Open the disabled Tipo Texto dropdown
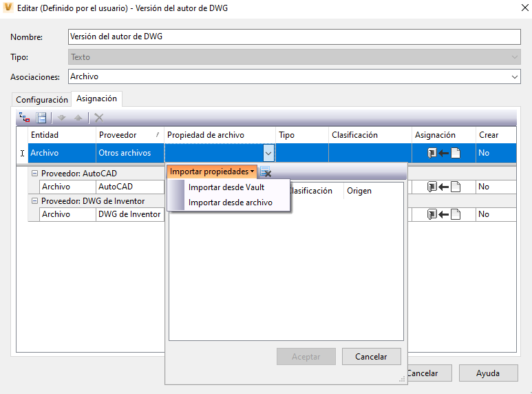The height and width of the screenshot is (394, 532). pos(515,57)
